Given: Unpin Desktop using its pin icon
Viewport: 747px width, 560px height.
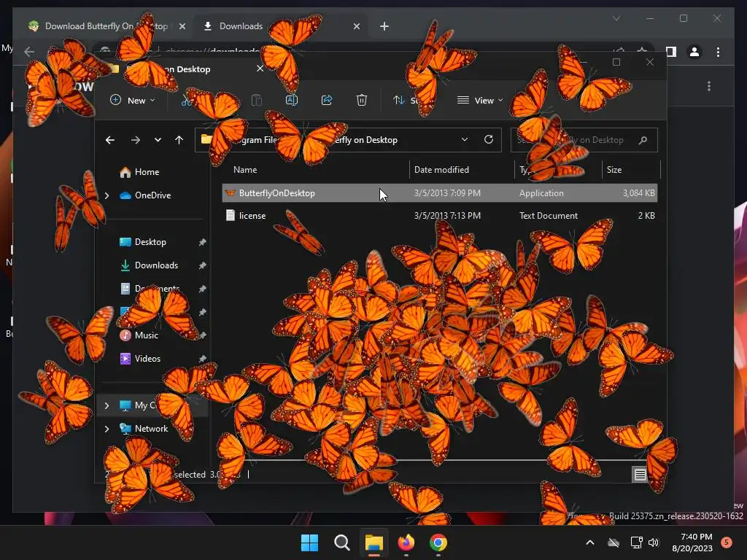Looking at the screenshot, I should (x=203, y=242).
